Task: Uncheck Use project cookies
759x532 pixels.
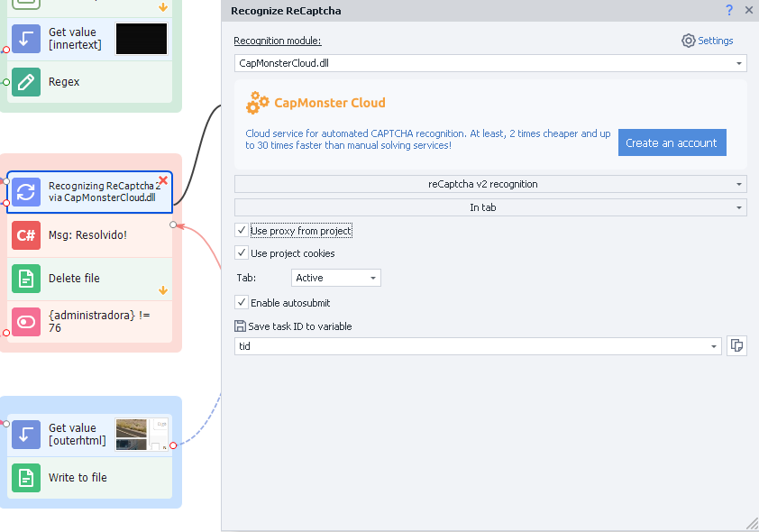Action: [x=242, y=253]
